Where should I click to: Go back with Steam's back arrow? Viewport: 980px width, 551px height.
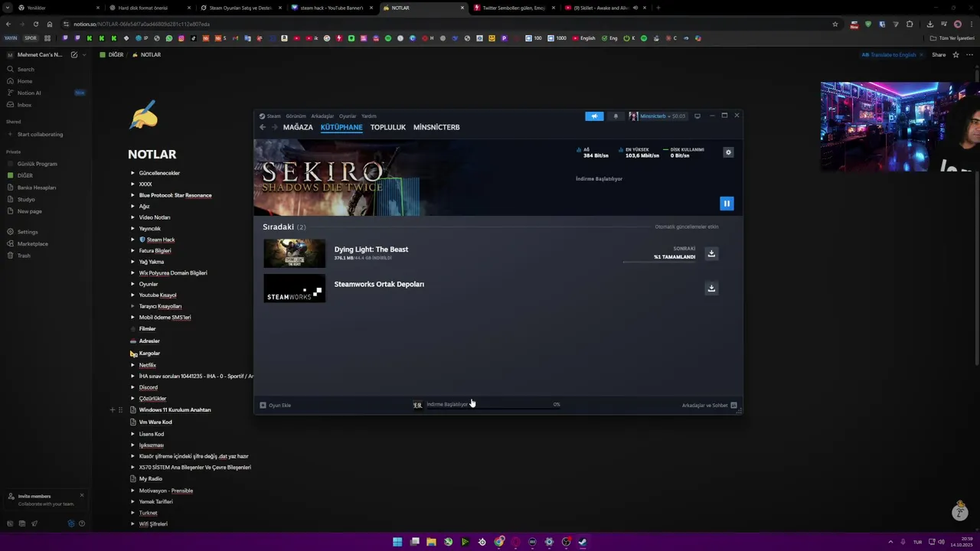pos(263,127)
